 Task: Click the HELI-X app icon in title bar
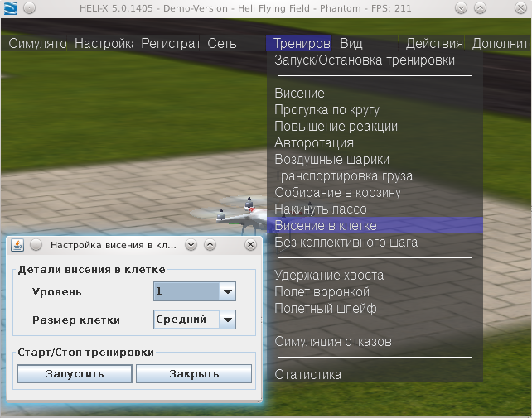11,8
